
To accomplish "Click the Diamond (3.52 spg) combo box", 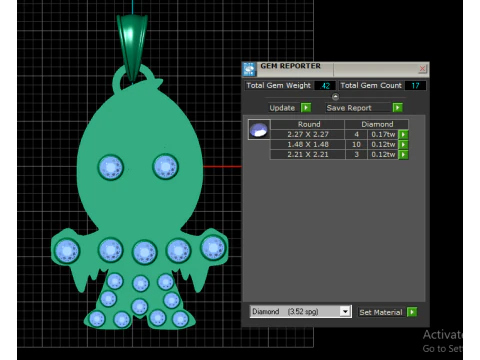I will 300,312.
